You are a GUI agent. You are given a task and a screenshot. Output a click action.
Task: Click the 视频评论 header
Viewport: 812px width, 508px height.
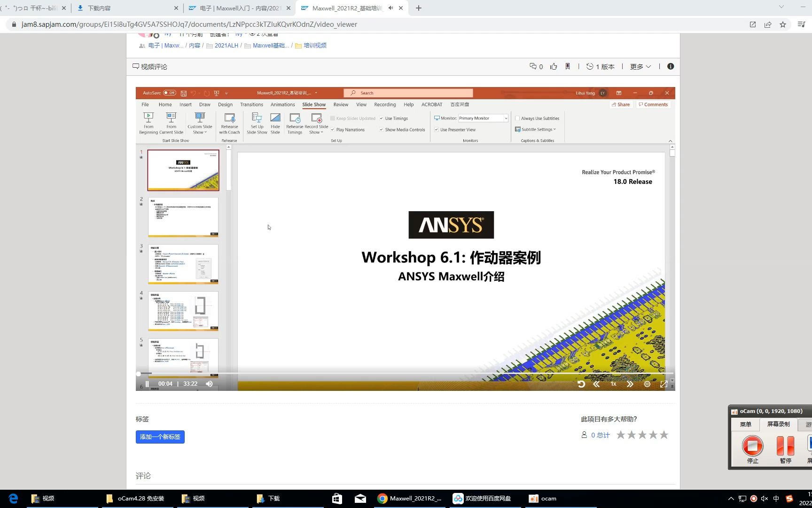pos(150,67)
